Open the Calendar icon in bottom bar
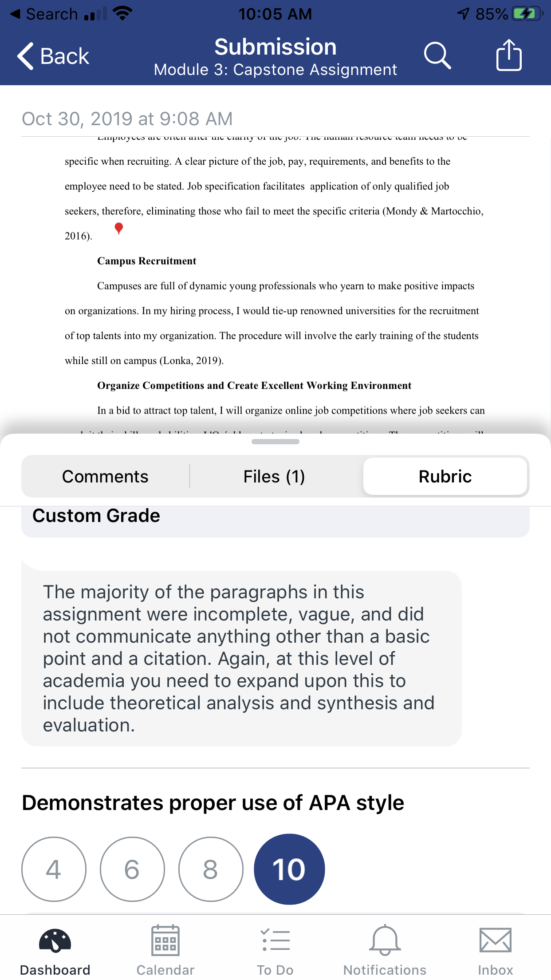The image size is (551, 980). click(165, 940)
